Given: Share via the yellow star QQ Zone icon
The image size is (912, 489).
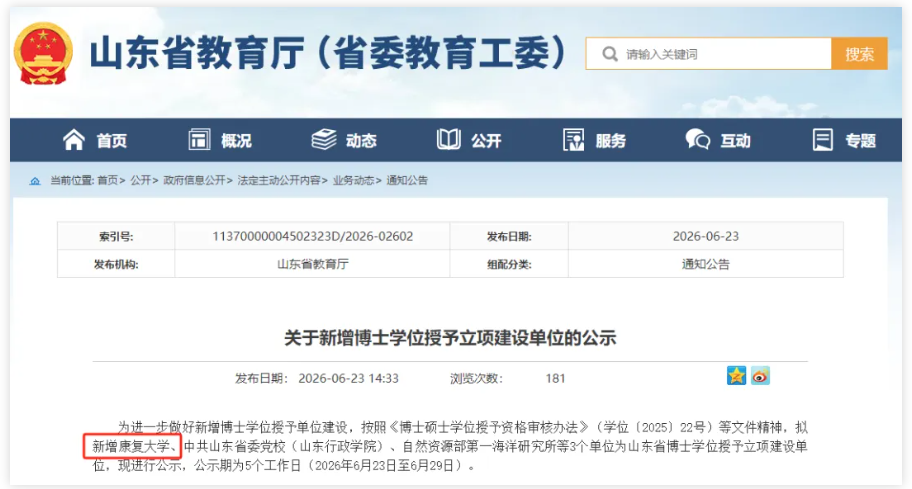Looking at the screenshot, I should [x=736, y=376].
